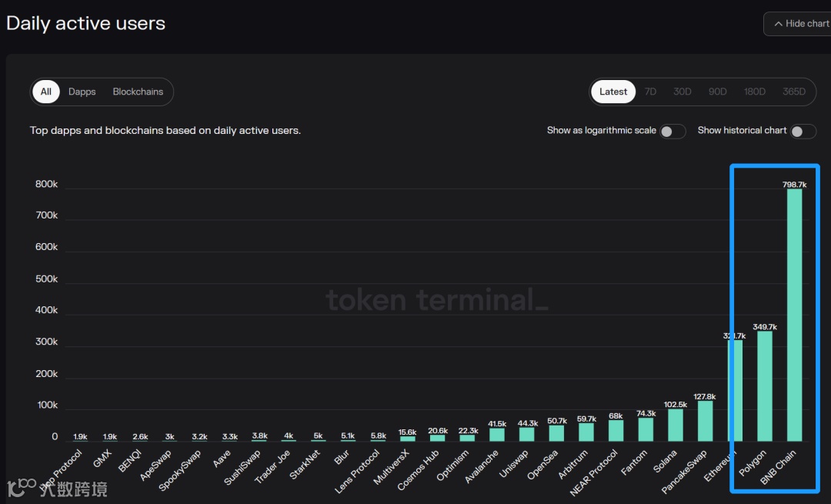Image resolution: width=831 pixels, height=504 pixels.
Task: Set time range to 365D
Action: coord(793,92)
